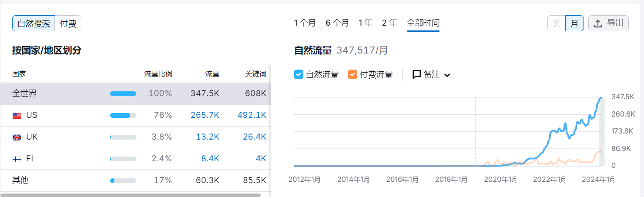644x197 pixels.
Task: Click the US flag icon
Action: tap(17, 116)
